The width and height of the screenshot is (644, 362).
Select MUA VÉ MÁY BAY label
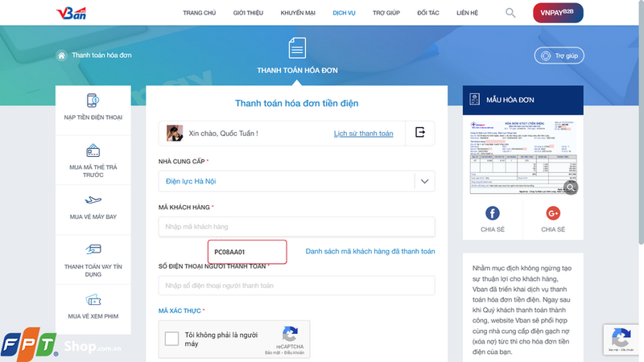93,216
